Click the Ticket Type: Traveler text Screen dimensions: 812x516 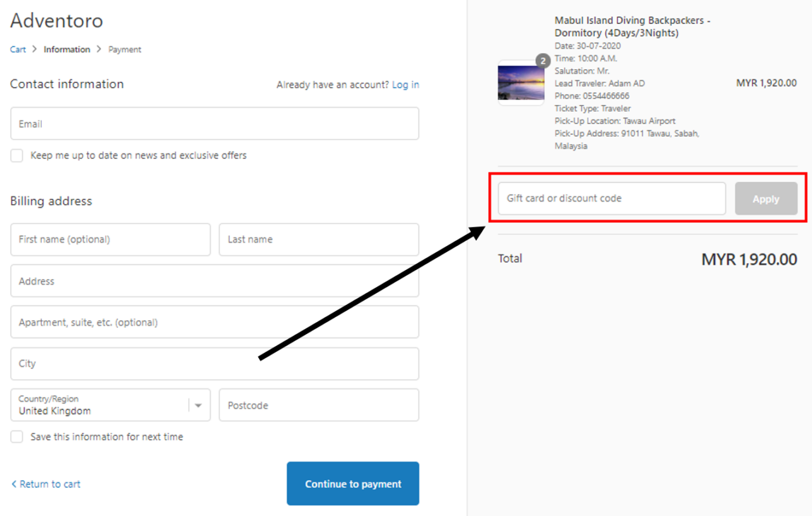pyautogui.click(x=593, y=108)
